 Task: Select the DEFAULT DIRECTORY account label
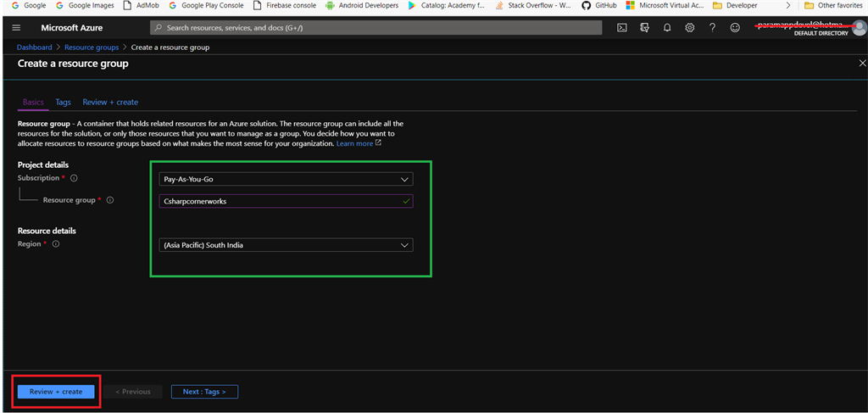coord(821,34)
